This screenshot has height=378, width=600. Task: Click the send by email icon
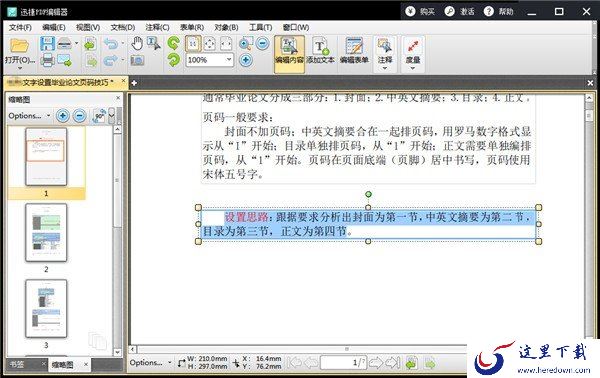[x=64, y=60]
